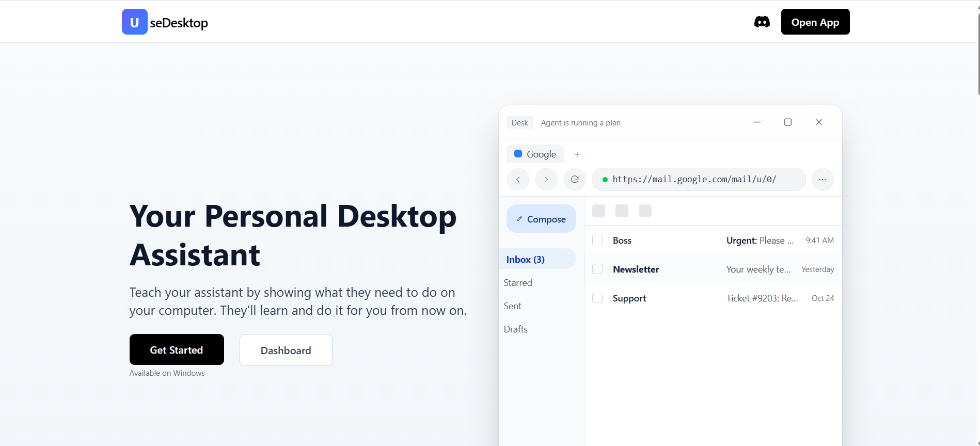Viewport: 980px width, 446px height.
Task: Close the Desk demo window
Action: (819, 122)
